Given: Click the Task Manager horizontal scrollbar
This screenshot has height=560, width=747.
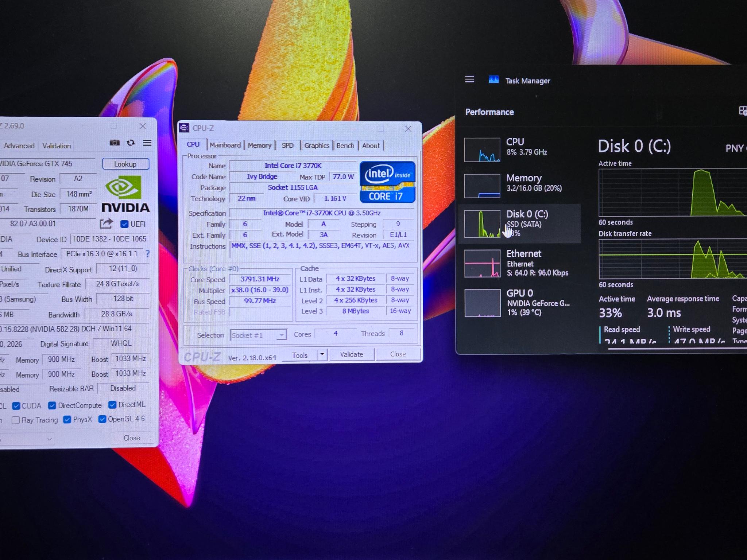Looking at the screenshot, I should [x=677, y=349].
